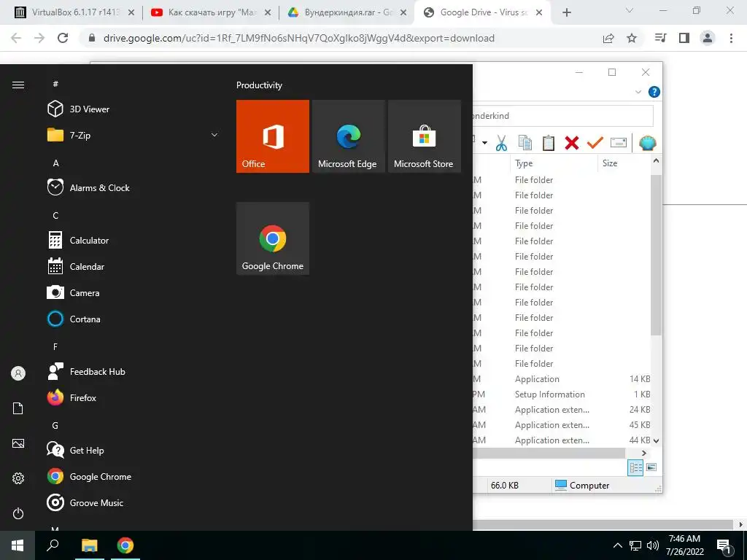Open a new browser tab

click(x=566, y=13)
